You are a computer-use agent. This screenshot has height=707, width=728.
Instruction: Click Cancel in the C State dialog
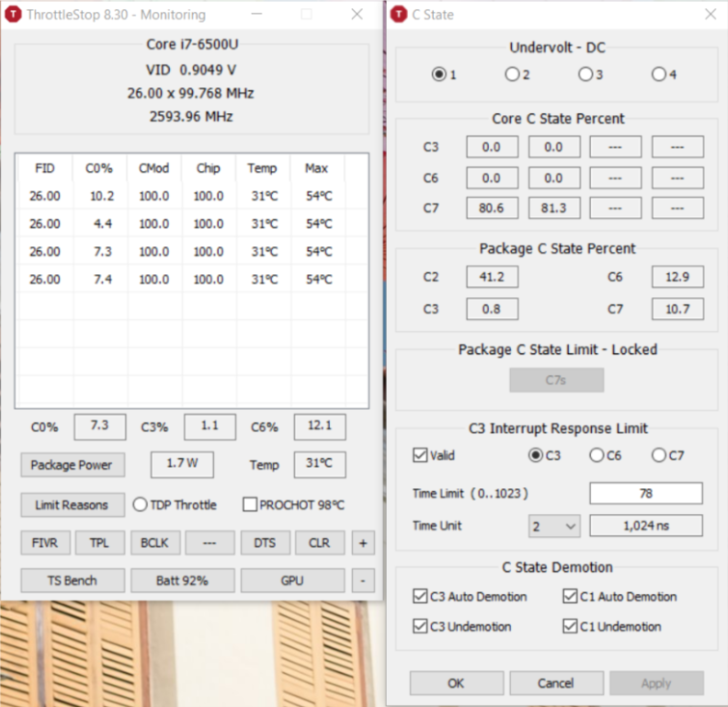point(555,683)
